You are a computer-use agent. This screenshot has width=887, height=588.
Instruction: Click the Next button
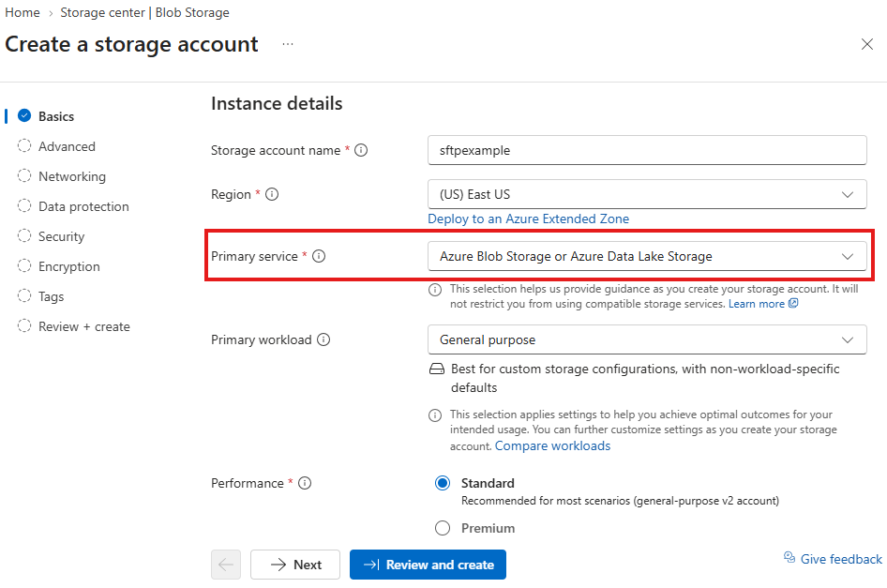click(295, 565)
